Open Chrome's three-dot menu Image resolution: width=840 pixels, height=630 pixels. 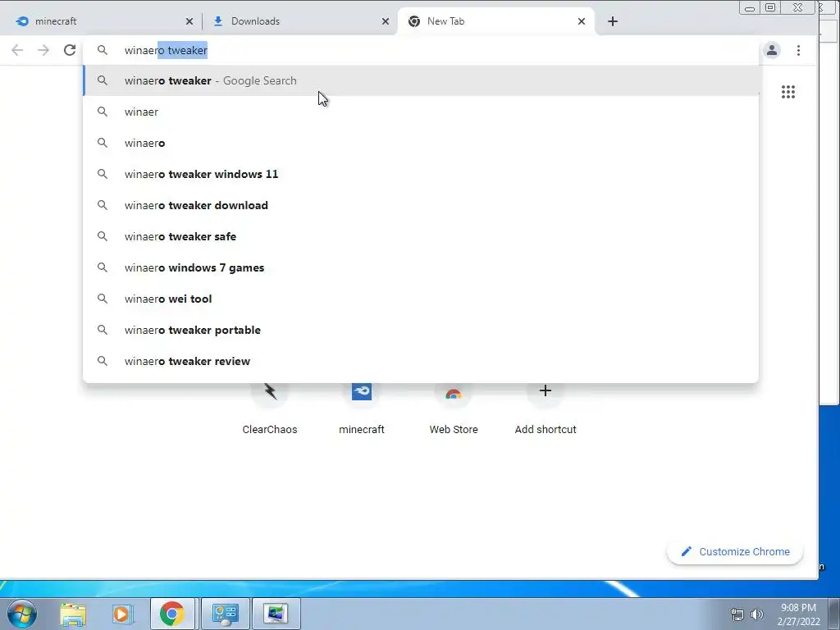798,50
